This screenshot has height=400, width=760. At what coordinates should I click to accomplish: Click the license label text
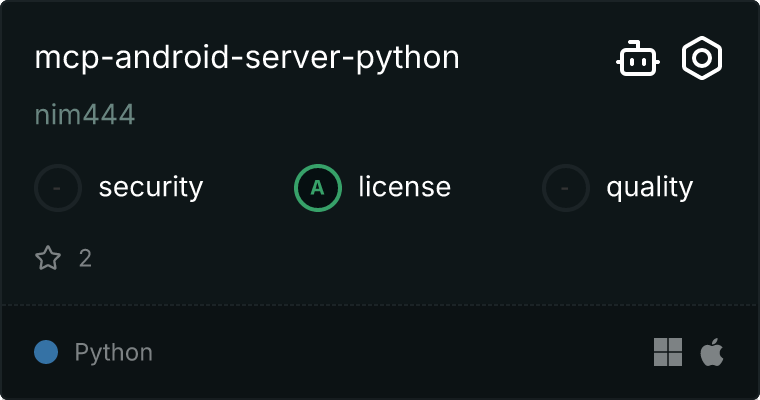[404, 187]
